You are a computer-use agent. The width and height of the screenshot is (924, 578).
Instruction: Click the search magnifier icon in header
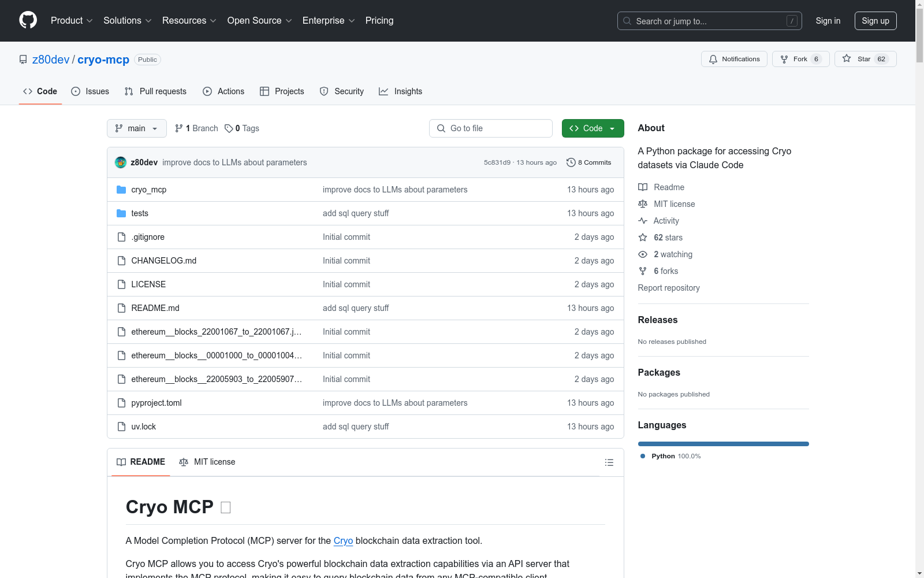click(627, 21)
